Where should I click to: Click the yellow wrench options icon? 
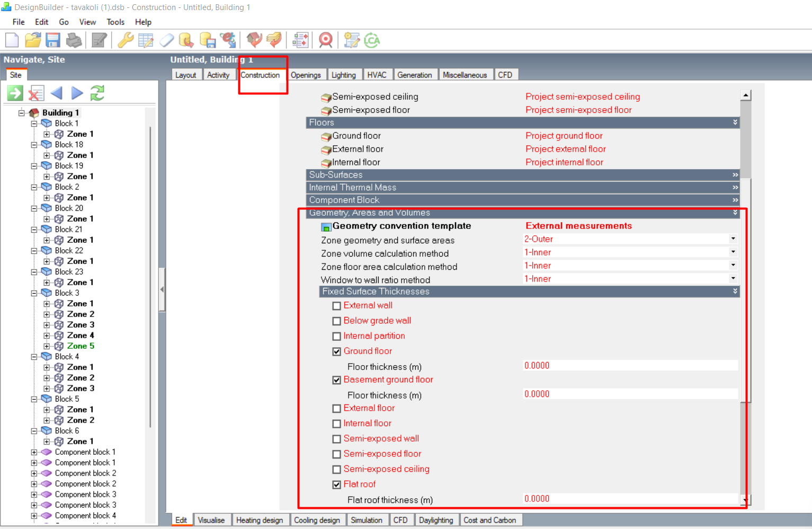[x=126, y=40]
